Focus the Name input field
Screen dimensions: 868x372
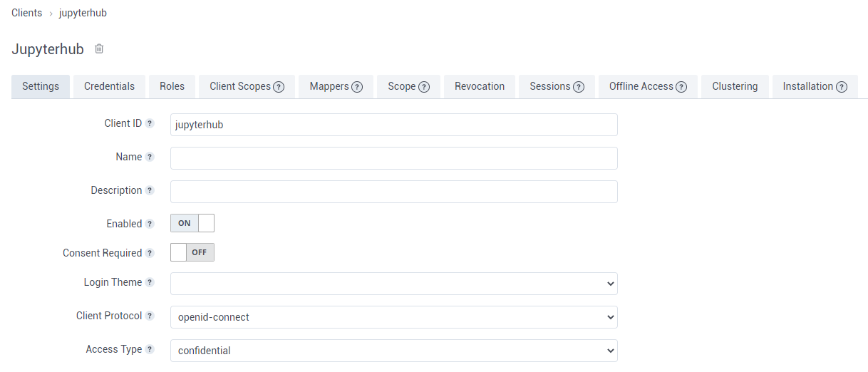click(393, 158)
